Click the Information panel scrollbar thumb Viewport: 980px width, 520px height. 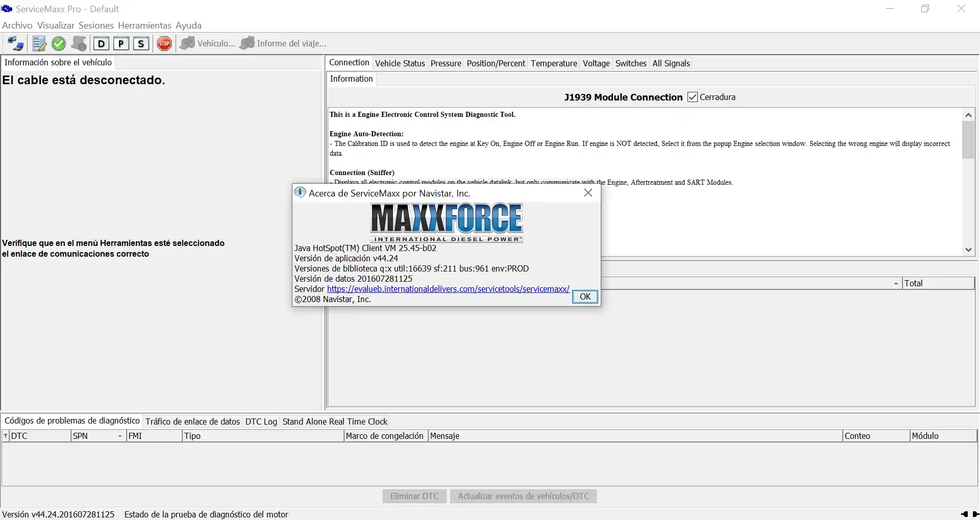(x=968, y=140)
